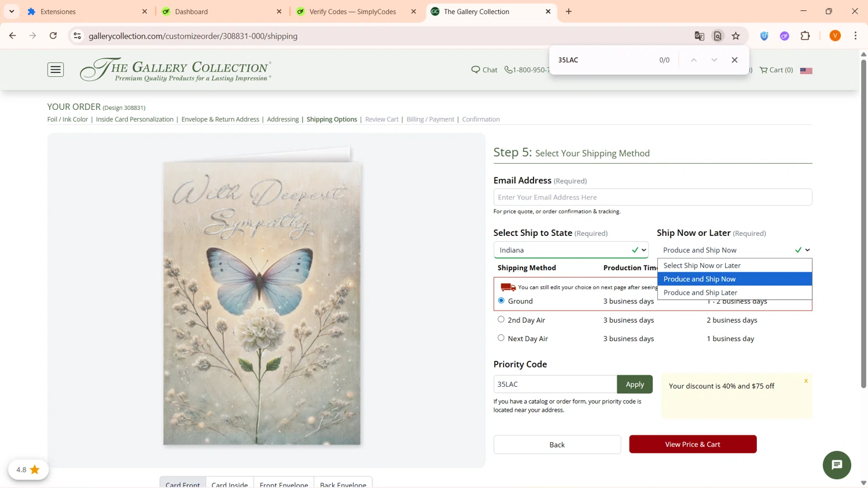Bookmark this page with the star

tap(736, 36)
